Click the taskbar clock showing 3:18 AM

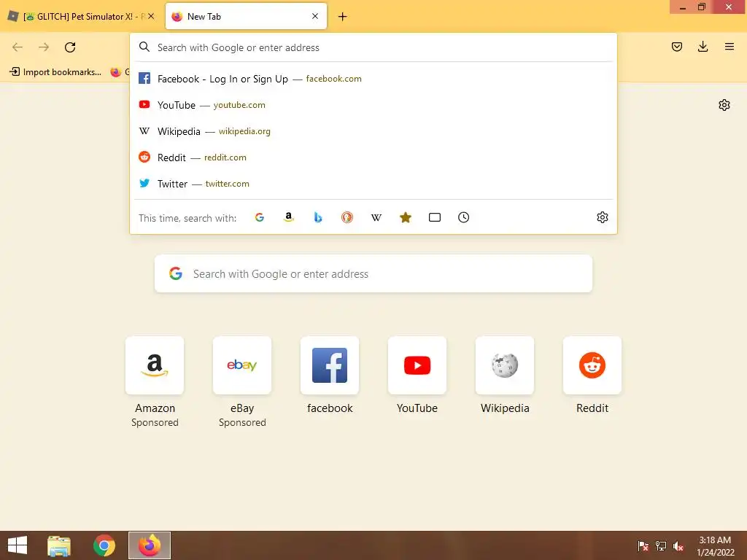tap(715, 546)
